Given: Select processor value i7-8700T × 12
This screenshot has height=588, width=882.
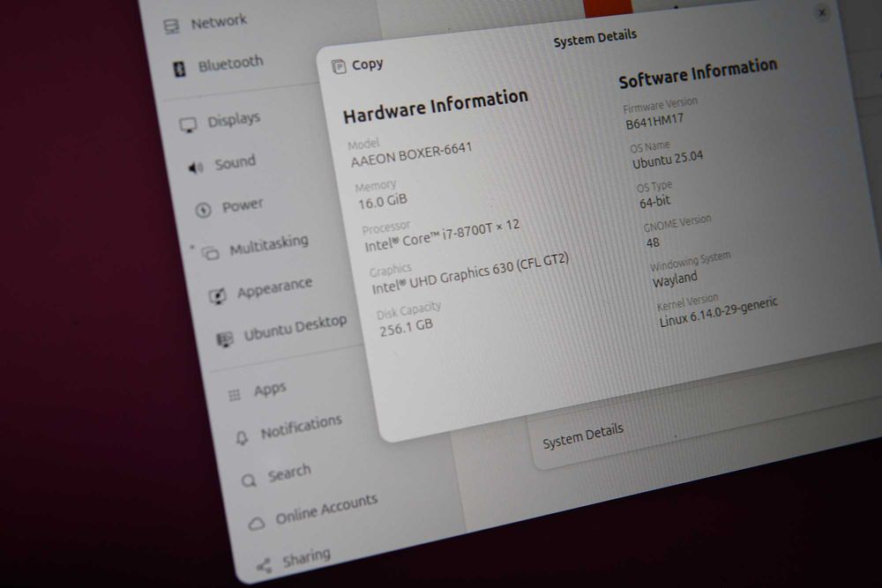Looking at the screenshot, I should (442, 236).
